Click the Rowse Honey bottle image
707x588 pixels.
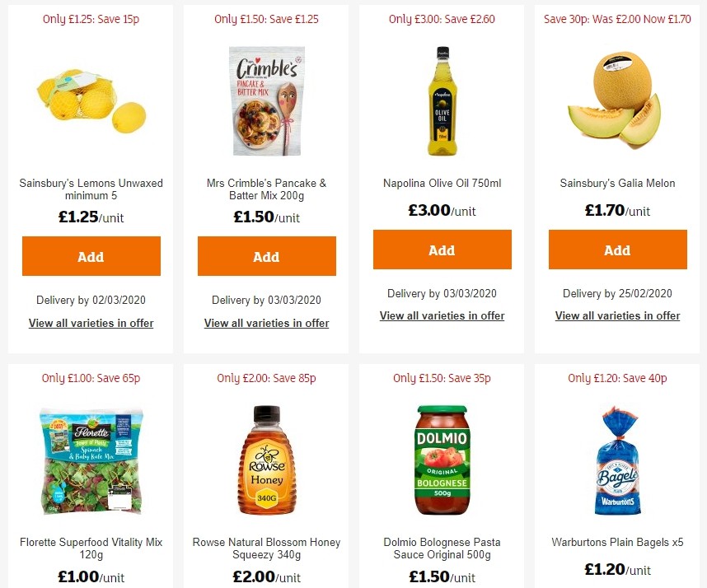point(266,460)
